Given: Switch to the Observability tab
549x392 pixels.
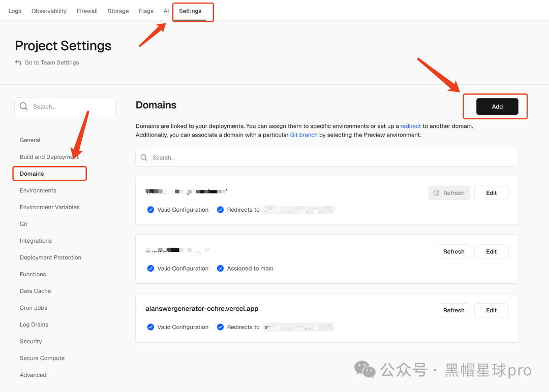Looking at the screenshot, I should tap(49, 11).
